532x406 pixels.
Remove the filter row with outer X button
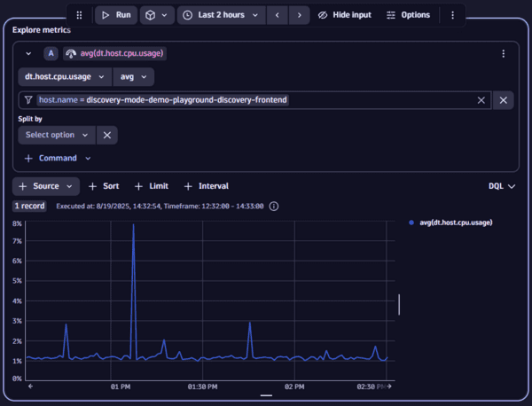pyautogui.click(x=504, y=100)
